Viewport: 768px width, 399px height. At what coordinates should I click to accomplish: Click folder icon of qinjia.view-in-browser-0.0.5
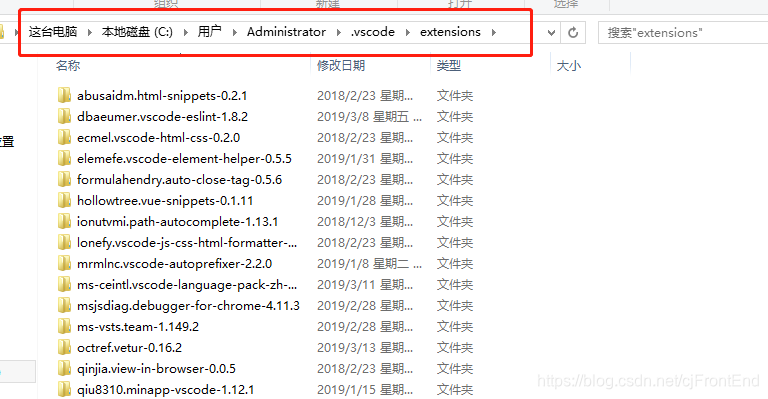point(64,369)
